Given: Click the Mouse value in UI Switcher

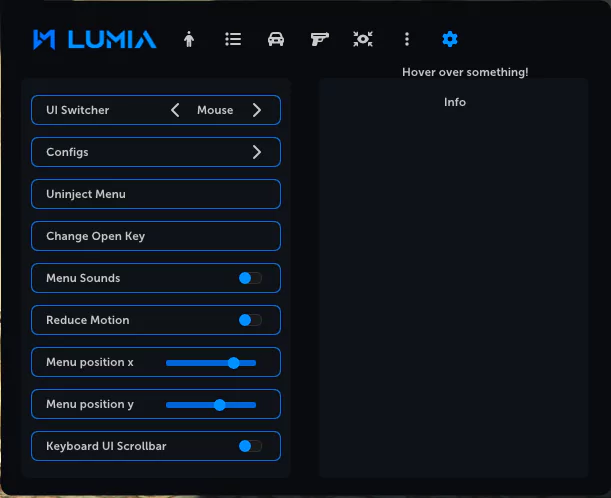Looking at the screenshot, I should pos(215,110).
